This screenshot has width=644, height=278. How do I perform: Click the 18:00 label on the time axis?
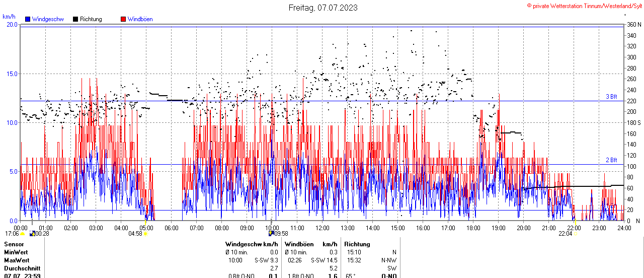point(473,228)
